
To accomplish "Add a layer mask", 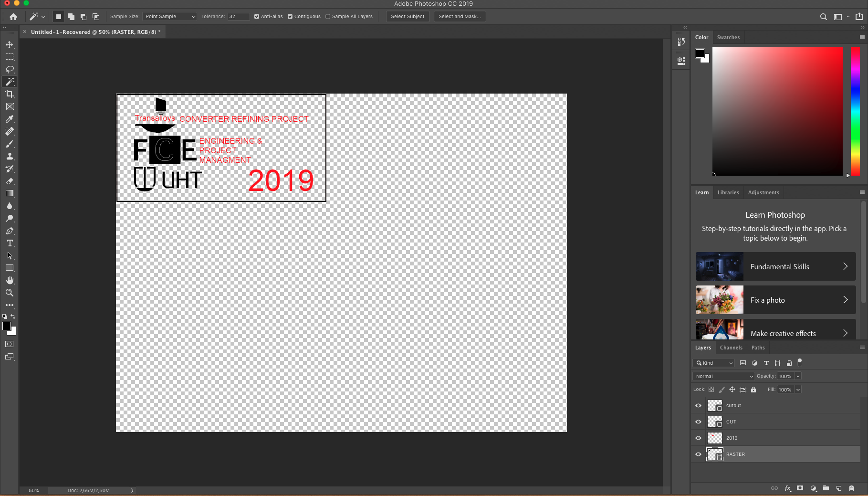I will coord(800,488).
